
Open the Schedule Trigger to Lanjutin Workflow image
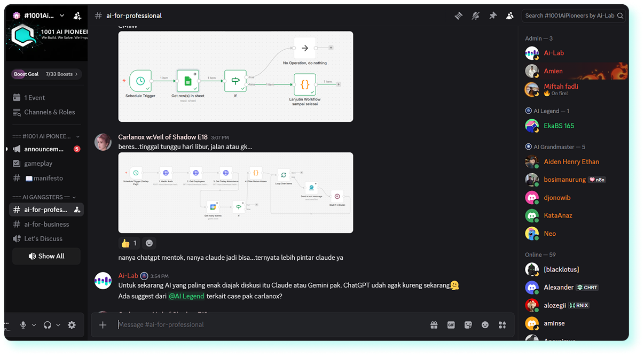(x=235, y=76)
